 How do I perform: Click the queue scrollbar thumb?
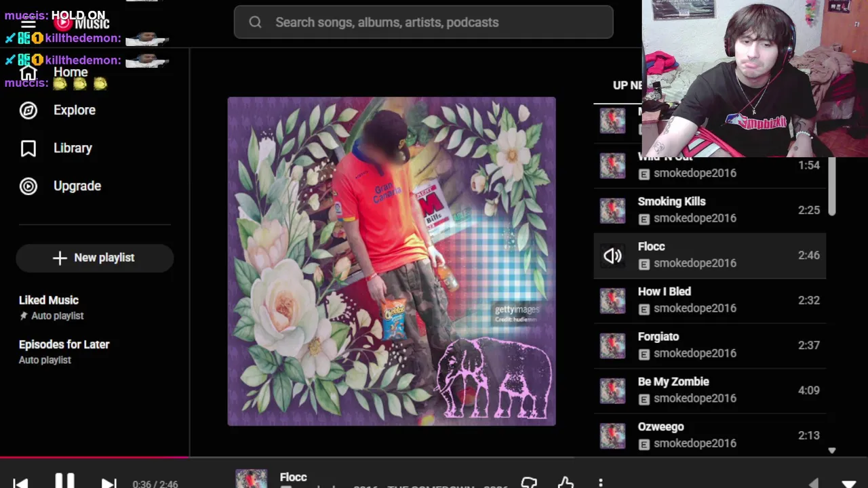tap(832, 186)
